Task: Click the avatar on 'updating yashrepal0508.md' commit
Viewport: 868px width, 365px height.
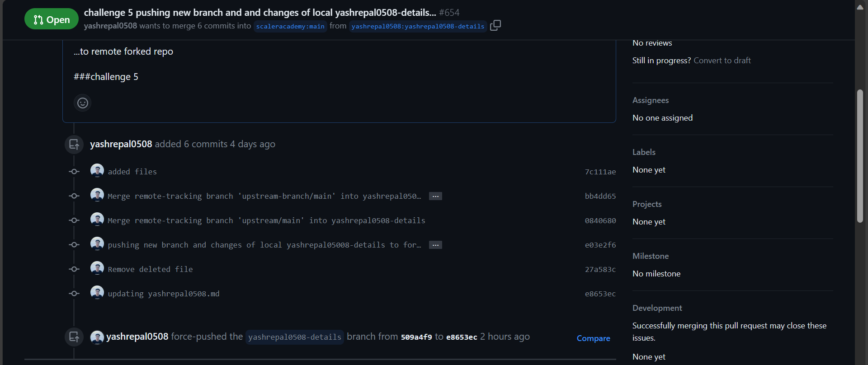Action: coord(97,293)
